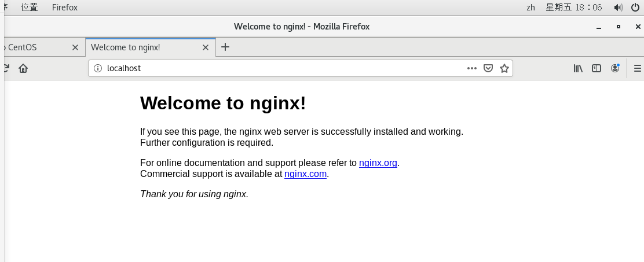Screen dimensions: 644x262
Task: Minimize the Firefox window
Action: tap(599, 27)
